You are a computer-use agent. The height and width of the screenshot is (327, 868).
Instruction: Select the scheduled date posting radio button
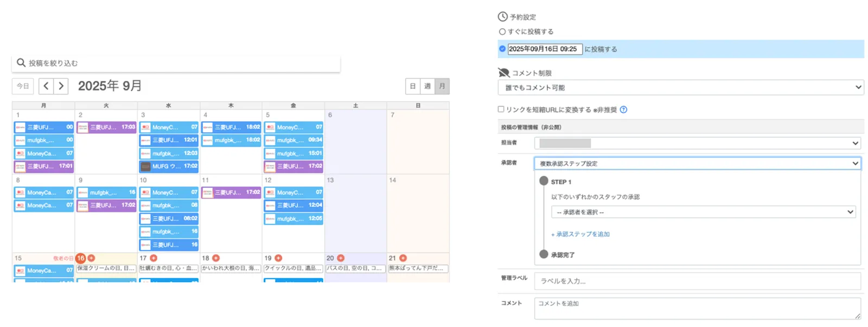tap(502, 49)
